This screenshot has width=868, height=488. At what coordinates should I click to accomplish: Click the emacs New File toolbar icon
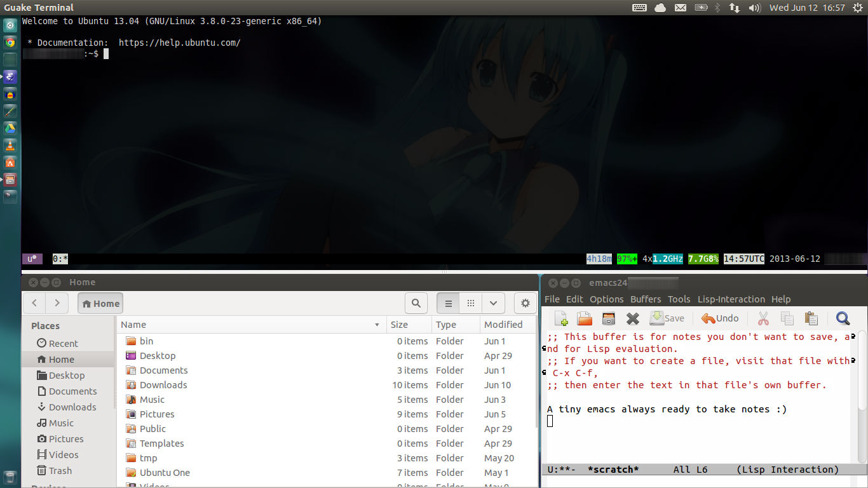coord(561,318)
